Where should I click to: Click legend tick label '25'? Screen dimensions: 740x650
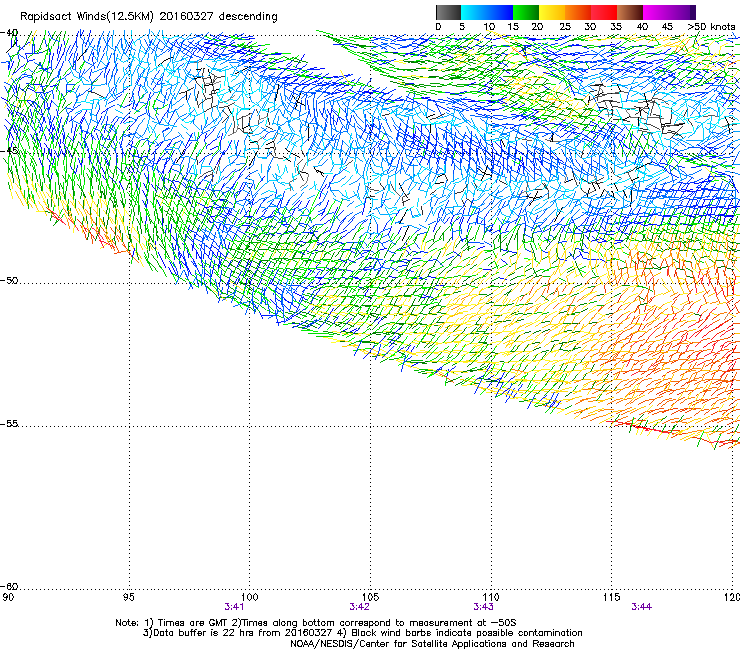tap(565, 26)
